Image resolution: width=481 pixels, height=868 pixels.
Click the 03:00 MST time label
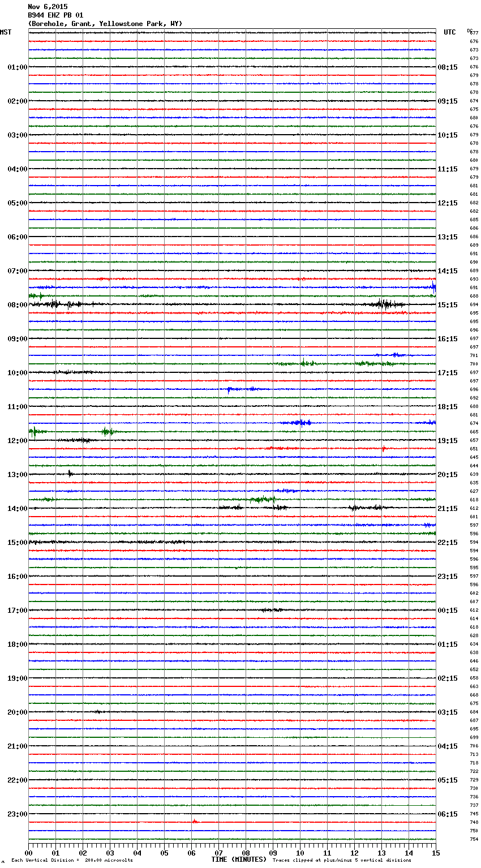[x=18, y=135]
